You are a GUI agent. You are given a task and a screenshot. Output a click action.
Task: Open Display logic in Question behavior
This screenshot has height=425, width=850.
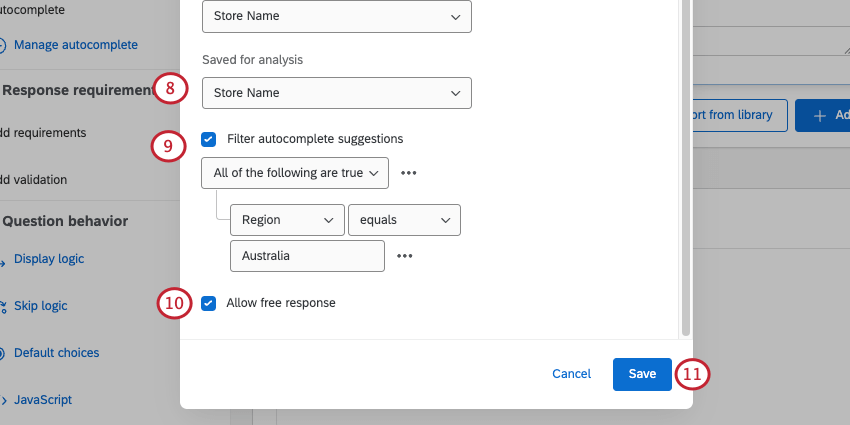48,259
